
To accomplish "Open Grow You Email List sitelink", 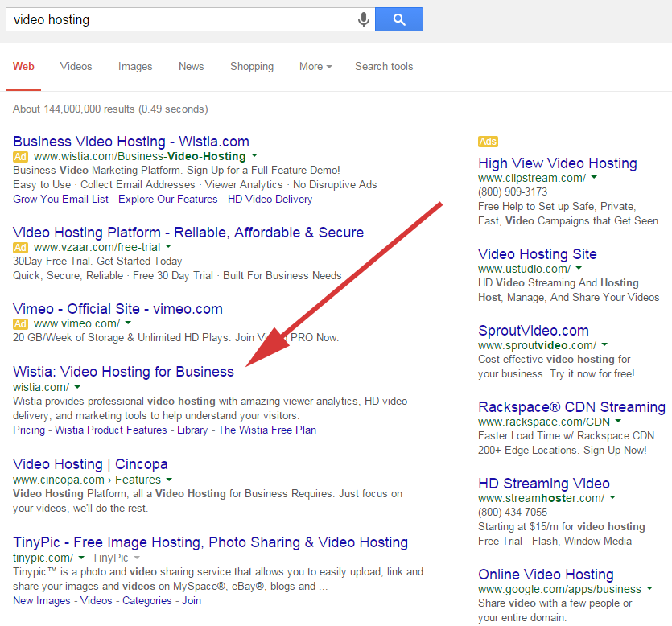I will [60, 200].
